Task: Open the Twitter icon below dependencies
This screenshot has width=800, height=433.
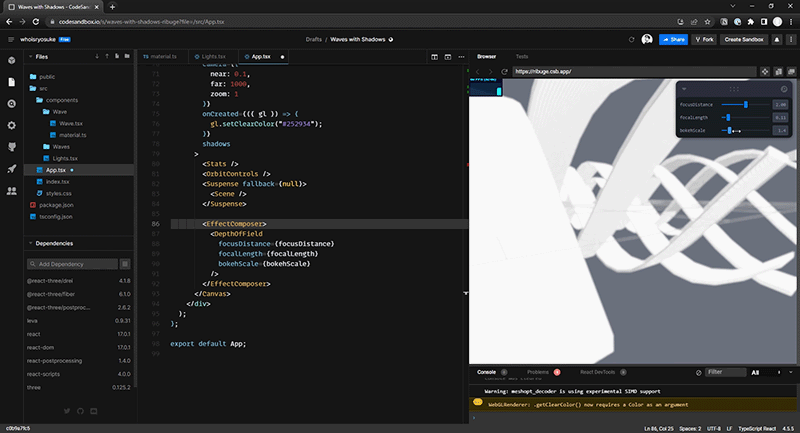Action: click(x=67, y=411)
